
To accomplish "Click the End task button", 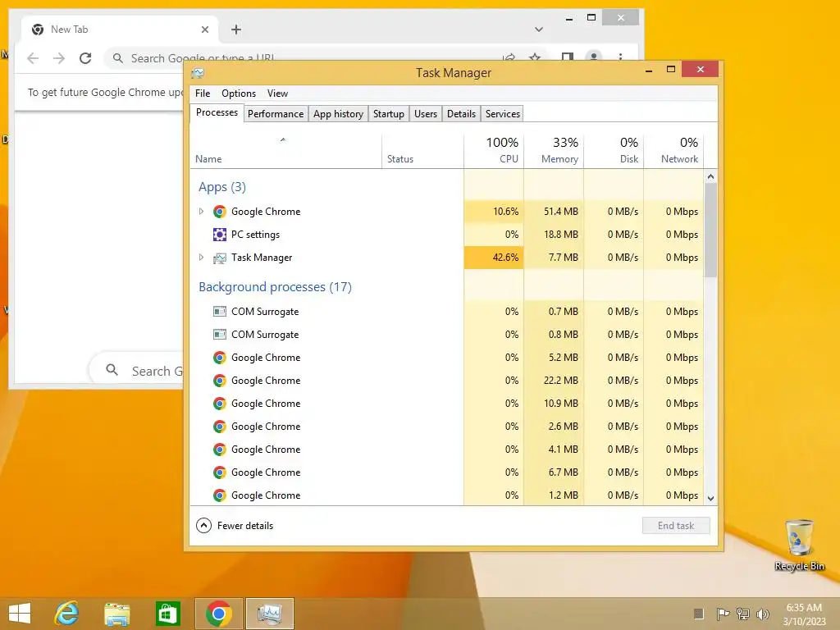I will pos(676,526).
